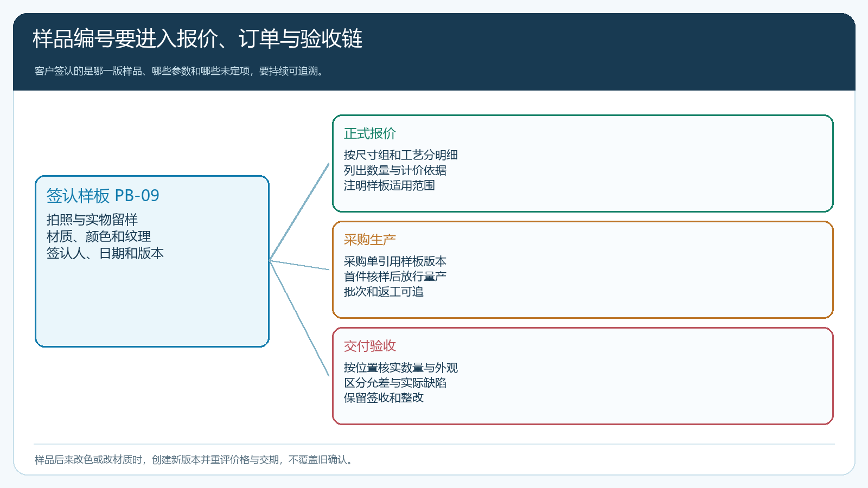Select the line 按尺寸组和工艺分明细
This screenshot has width=868, height=488.
pyautogui.click(x=401, y=155)
